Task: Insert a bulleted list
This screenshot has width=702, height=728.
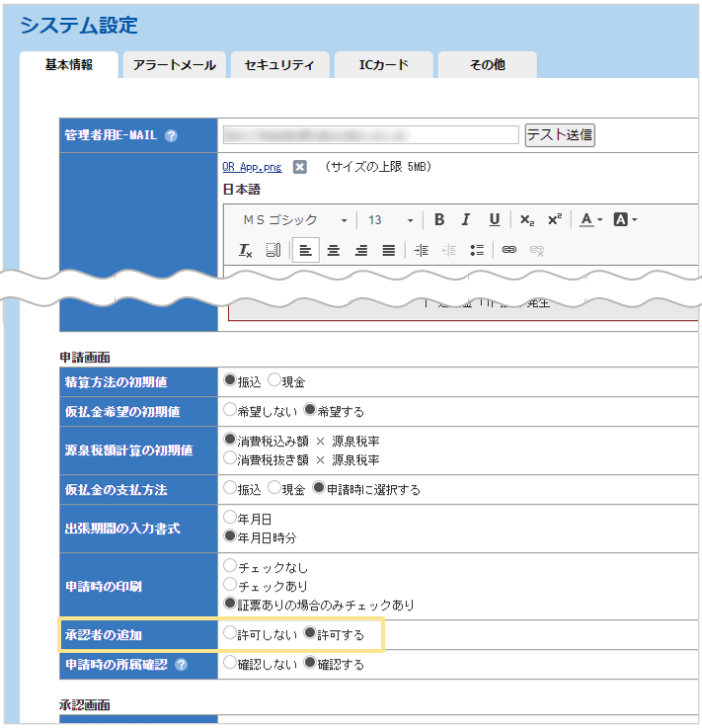Action: (477, 250)
